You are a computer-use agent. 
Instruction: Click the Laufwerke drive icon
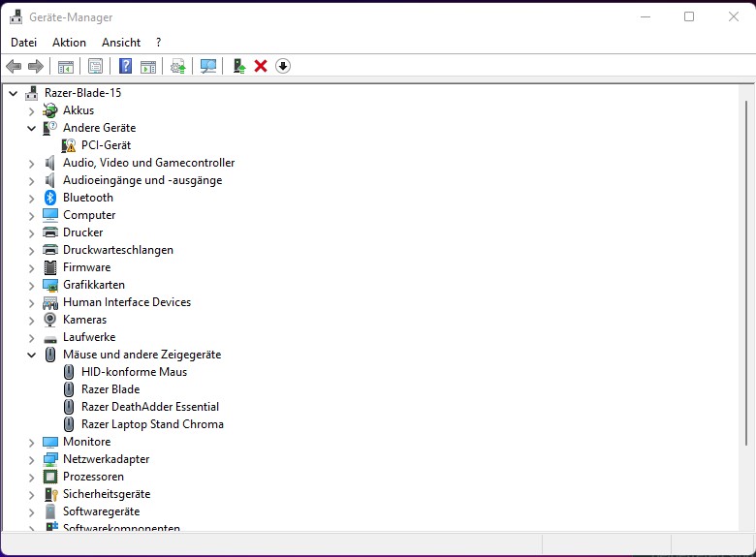coord(50,339)
